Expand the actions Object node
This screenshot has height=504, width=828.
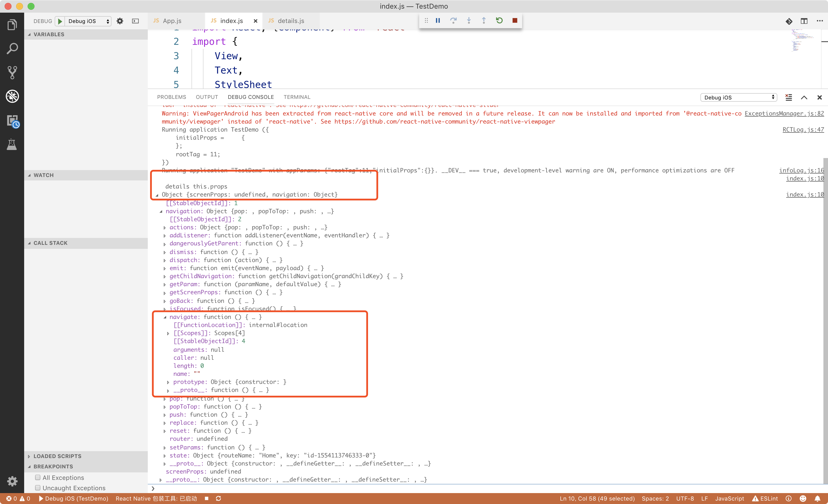[164, 228]
